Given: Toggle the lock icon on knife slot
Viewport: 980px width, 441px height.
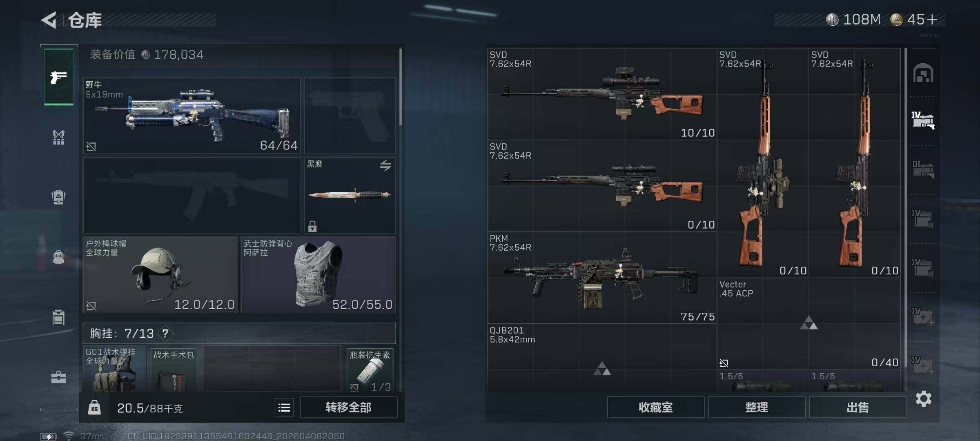Looking at the screenshot, I should [x=312, y=226].
